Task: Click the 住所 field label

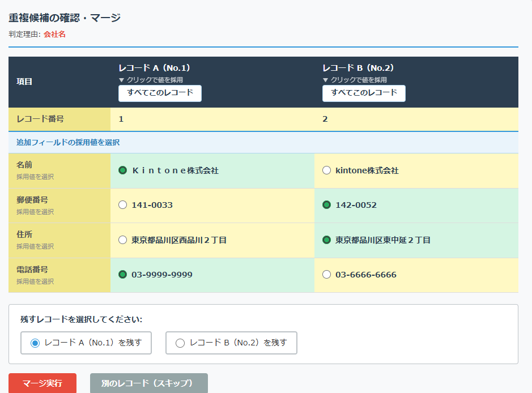Action: coord(24,234)
